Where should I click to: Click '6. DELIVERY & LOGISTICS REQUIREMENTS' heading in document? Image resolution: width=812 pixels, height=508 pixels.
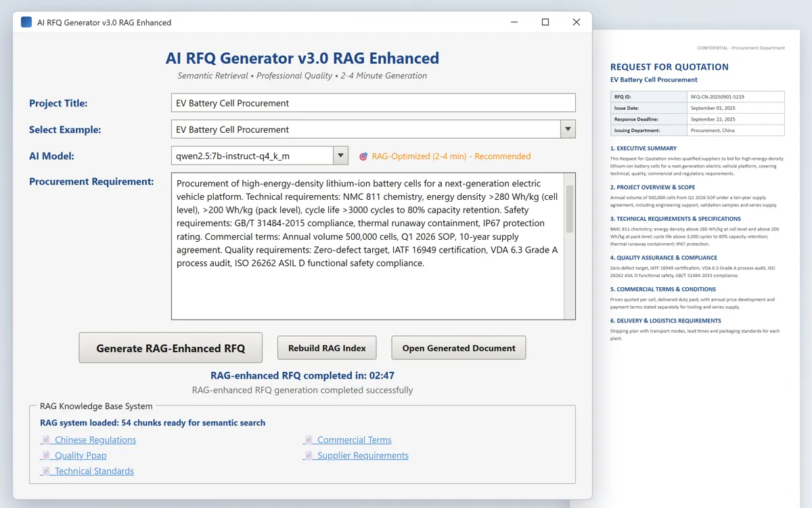(666, 321)
